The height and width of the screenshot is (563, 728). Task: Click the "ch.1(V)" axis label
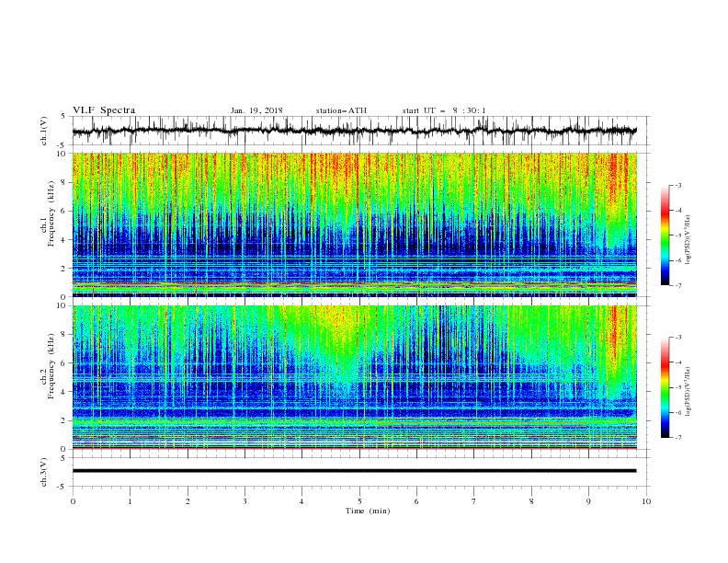[x=44, y=131]
